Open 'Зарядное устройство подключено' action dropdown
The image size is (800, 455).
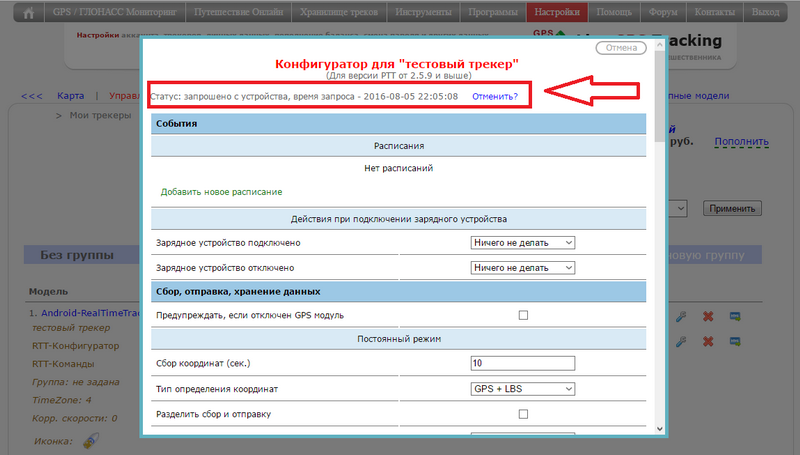[523, 243]
